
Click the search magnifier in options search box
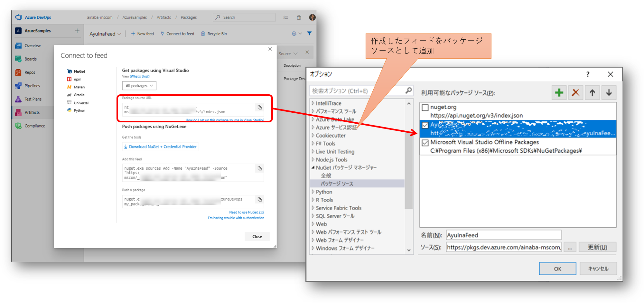(408, 90)
